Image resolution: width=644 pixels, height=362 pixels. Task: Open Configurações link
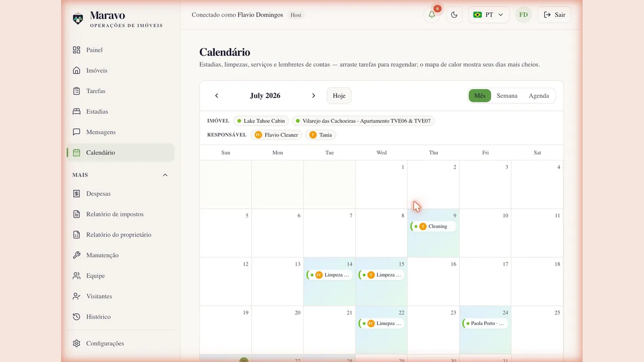click(x=121, y=344)
